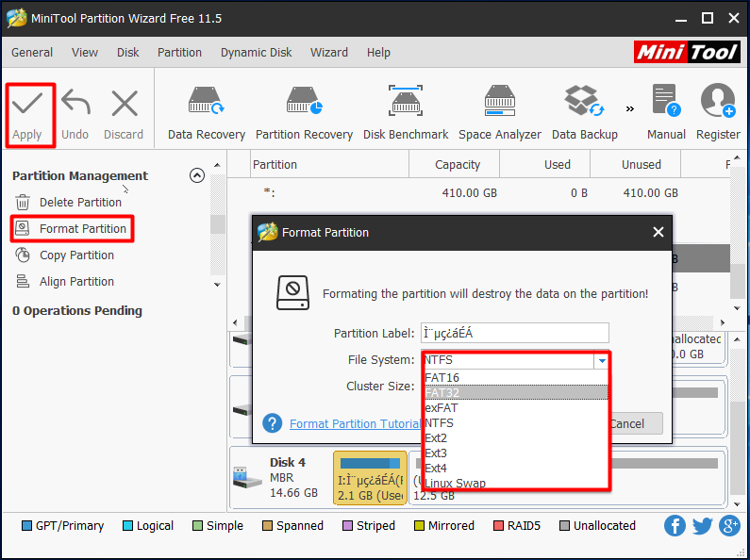Choose Linux Swap from file system list

coord(516,483)
